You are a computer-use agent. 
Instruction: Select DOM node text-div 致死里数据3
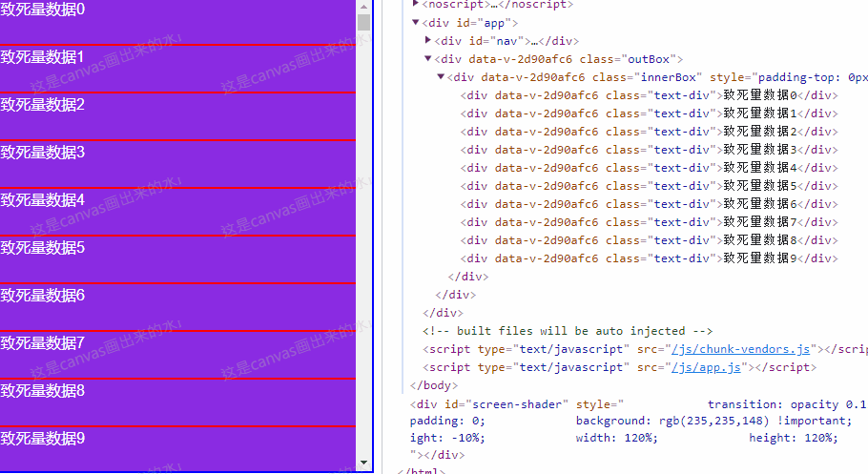pyautogui.click(x=649, y=150)
